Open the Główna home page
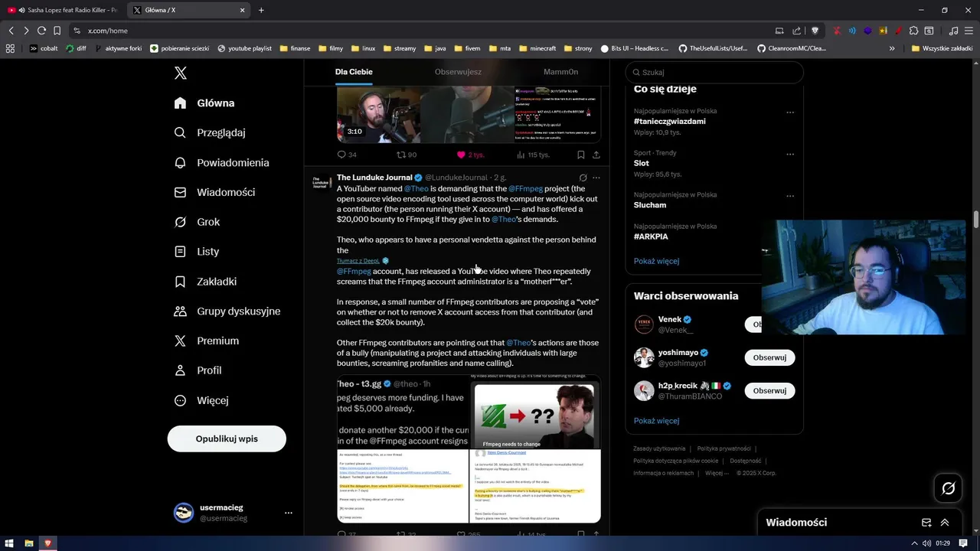The image size is (980, 551). point(204,103)
